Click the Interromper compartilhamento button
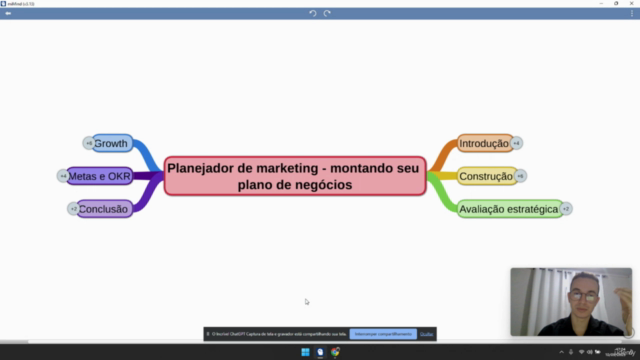This screenshot has height=360, width=640. pos(383,334)
